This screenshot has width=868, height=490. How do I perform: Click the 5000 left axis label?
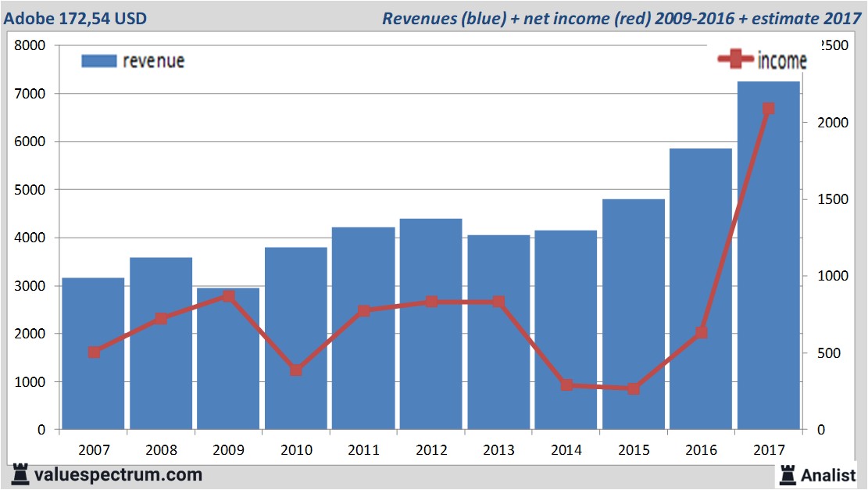coord(30,190)
